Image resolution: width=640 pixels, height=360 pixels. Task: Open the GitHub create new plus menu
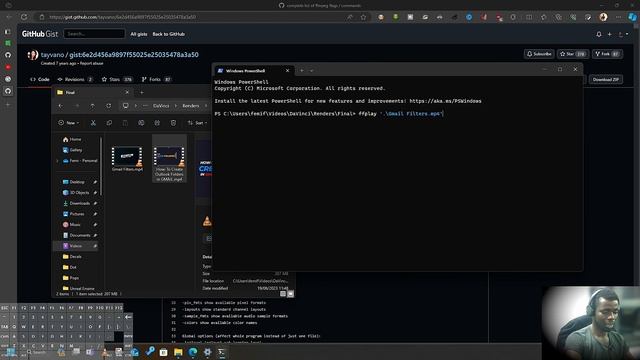pos(609,34)
